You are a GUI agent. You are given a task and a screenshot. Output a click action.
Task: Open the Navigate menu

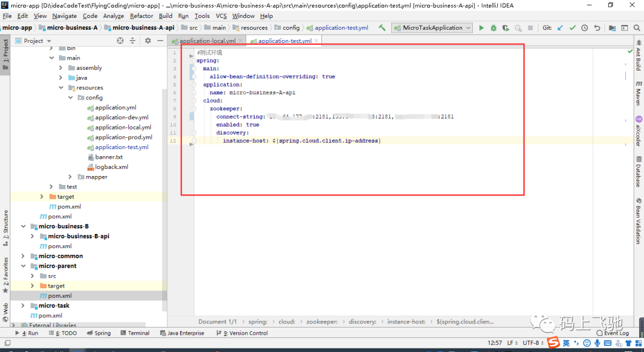[x=64, y=16]
